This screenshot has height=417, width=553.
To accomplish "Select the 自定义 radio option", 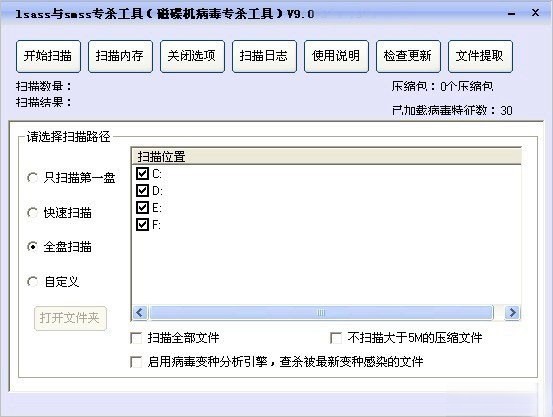I will point(32,282).
